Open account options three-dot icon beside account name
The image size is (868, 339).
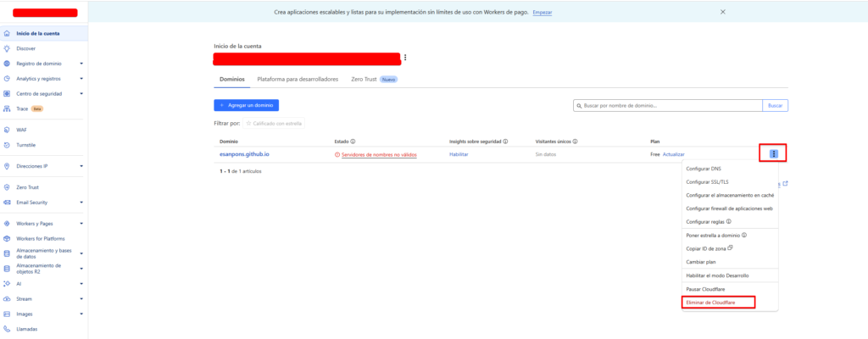coord(406,57)
